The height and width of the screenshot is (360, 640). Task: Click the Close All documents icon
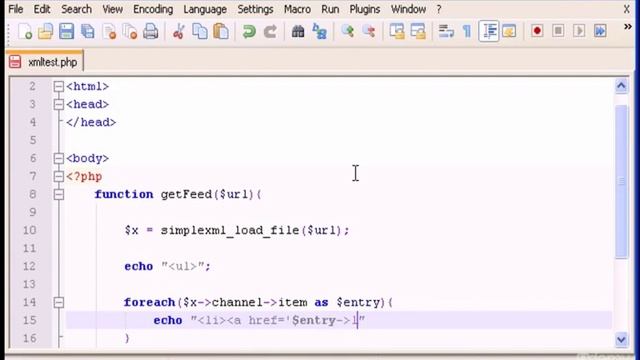click(x=130, y=31)
